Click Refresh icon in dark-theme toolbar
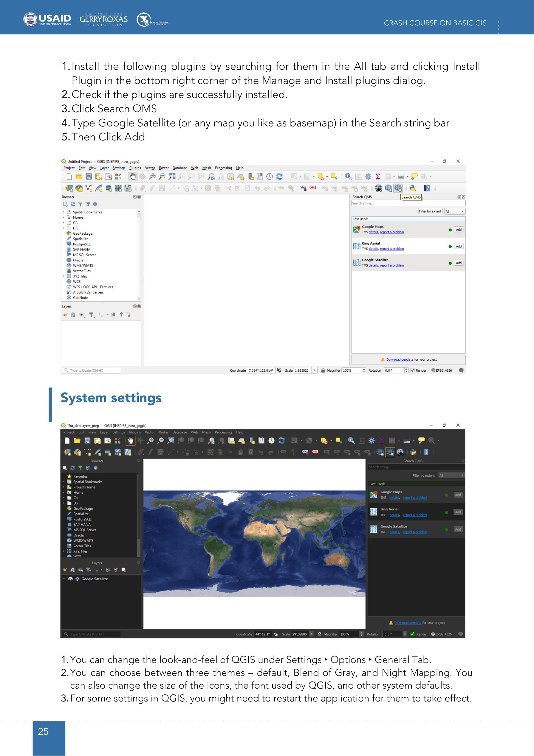 [x=281, y=441]
